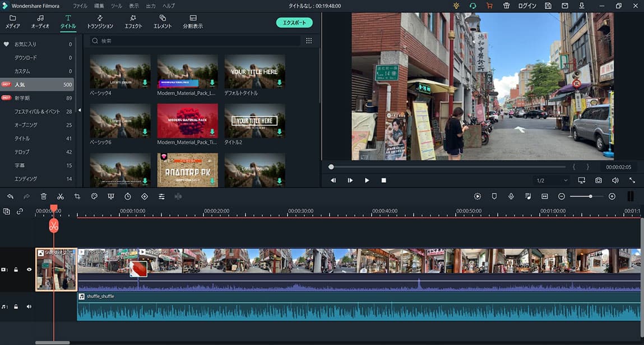The height and width of the screenshot is (345, 644).
Task: Click the preview playback progress bar
Action: 447,167
